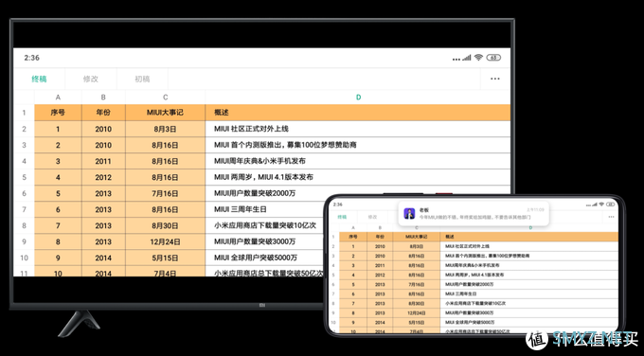Open the more options menu on the TV screen
644x356 pixels.
click(495, 79)
